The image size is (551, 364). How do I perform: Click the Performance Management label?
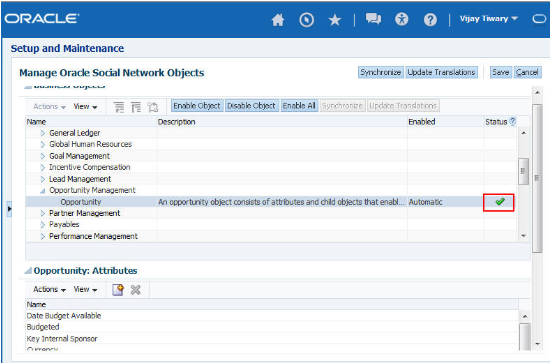click(x=93, y=236)
